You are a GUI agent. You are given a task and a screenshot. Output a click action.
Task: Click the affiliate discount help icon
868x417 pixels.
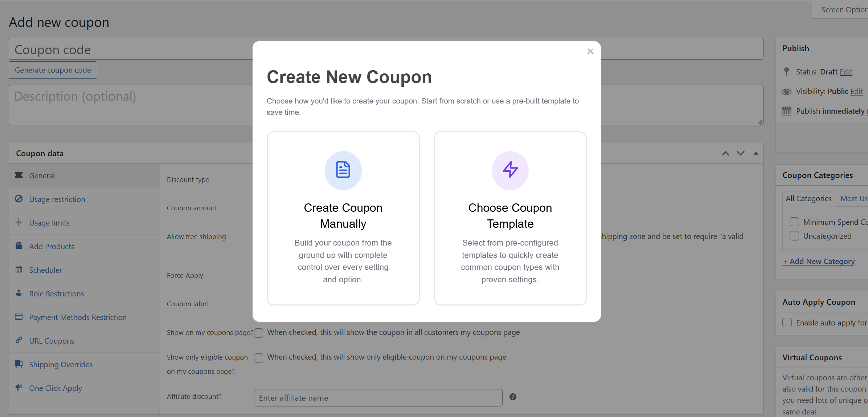click(x=513, y=397)
